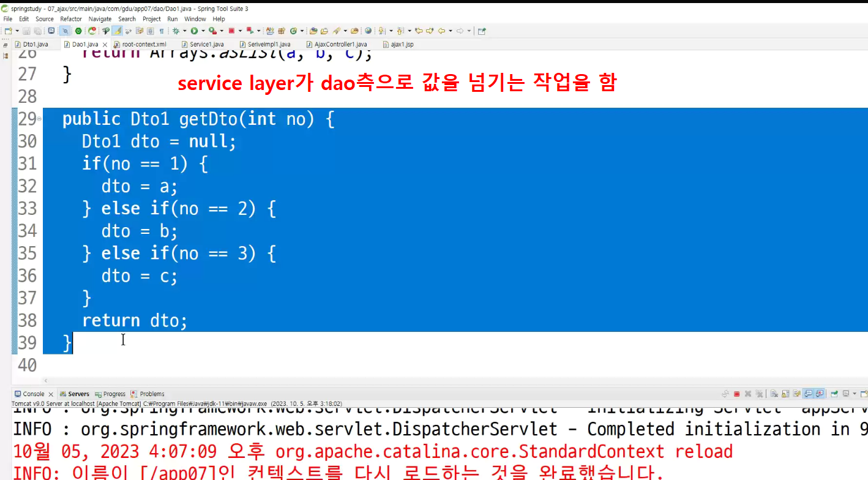868x480 pixels.
Task: Collapse the getDto method fold marker at line 29
Action: tap(39, 119)
